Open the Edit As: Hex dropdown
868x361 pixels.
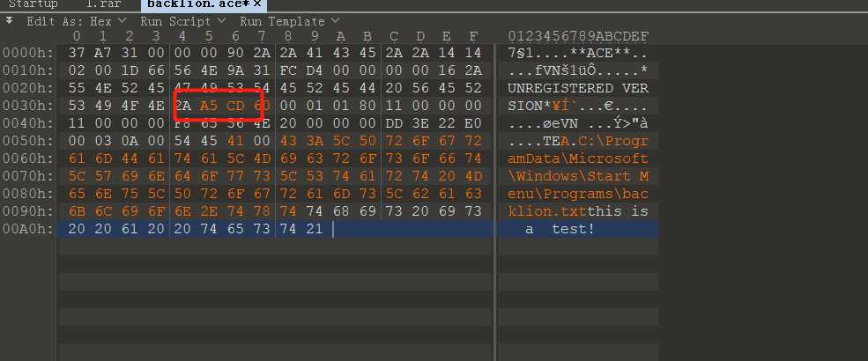[x=77, y=21]
